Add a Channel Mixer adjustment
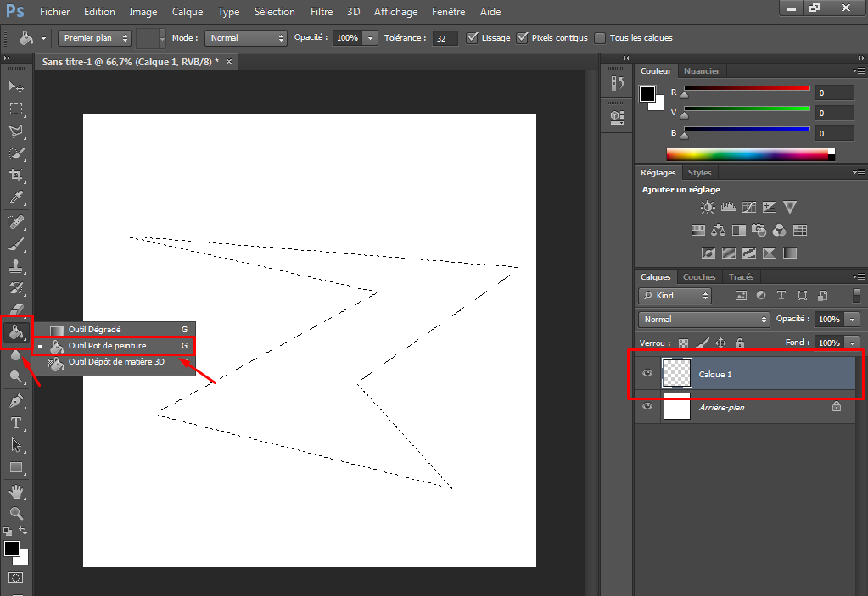 point(779,230)
